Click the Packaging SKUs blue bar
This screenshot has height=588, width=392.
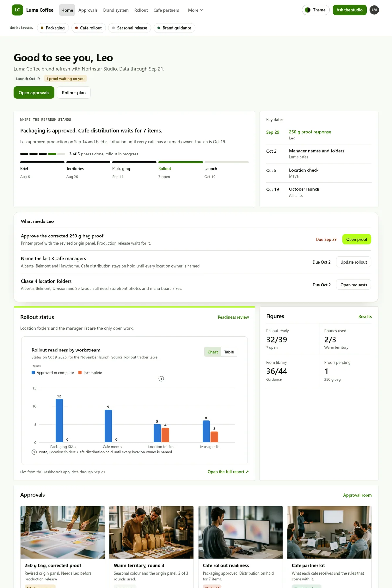(59, 421)
